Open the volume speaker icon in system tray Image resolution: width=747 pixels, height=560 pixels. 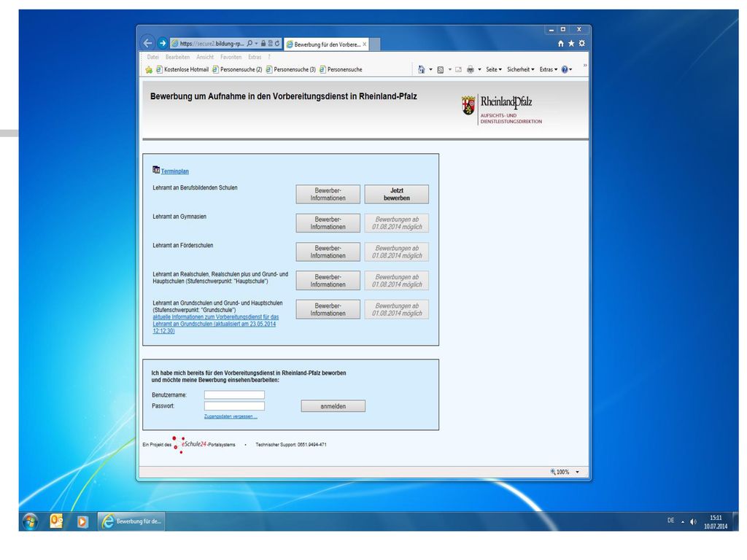tap(693, 522)
